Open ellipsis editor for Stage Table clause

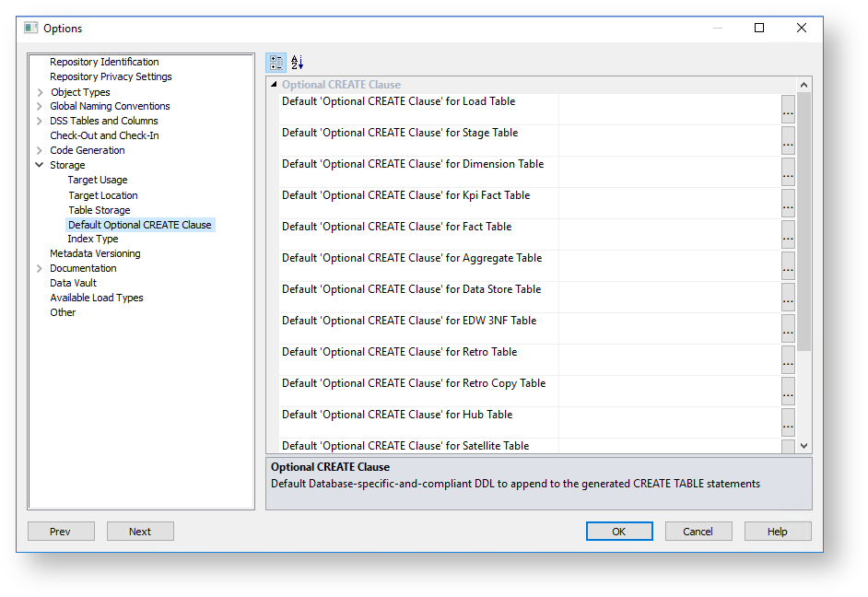click(788, 140)
